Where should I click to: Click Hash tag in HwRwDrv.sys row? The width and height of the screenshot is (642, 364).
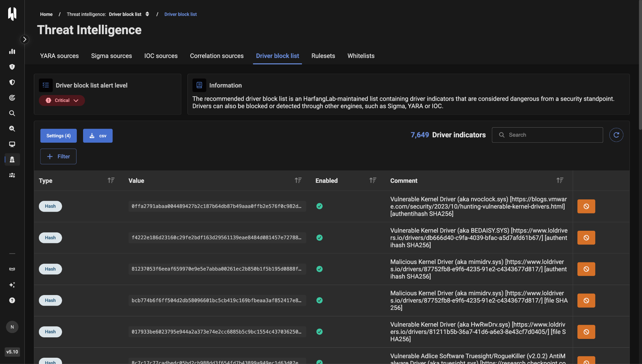[50, 332]
